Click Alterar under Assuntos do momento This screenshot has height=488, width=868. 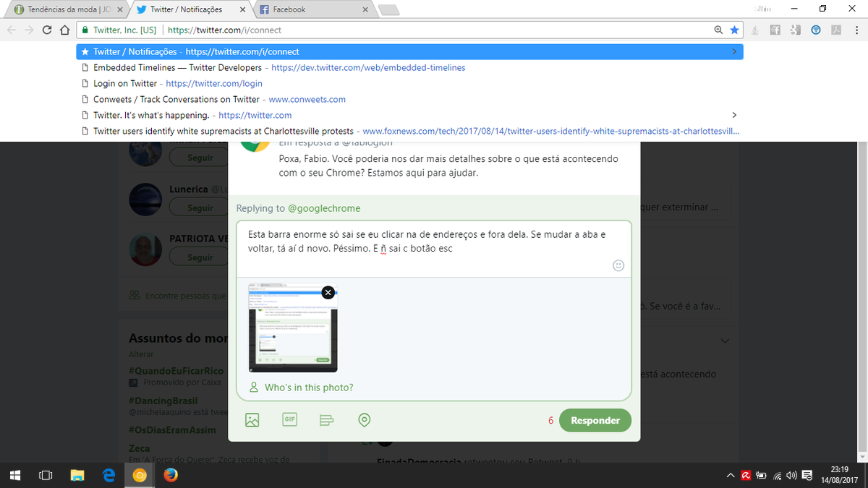(x=140, y=355)
